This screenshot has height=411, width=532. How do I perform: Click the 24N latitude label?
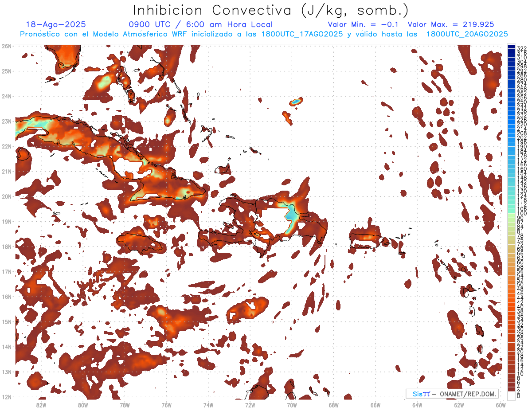pyautogui.click(x=7, y=96)
